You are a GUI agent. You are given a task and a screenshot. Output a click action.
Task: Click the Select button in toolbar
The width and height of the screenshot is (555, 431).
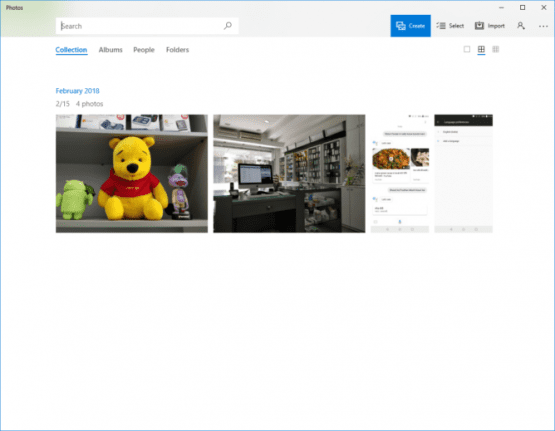click(x=450, y=26)
